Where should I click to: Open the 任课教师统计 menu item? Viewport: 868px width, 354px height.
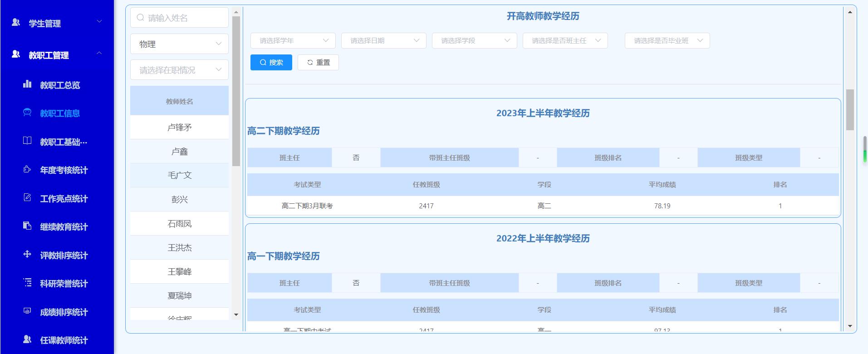(64, 340)
